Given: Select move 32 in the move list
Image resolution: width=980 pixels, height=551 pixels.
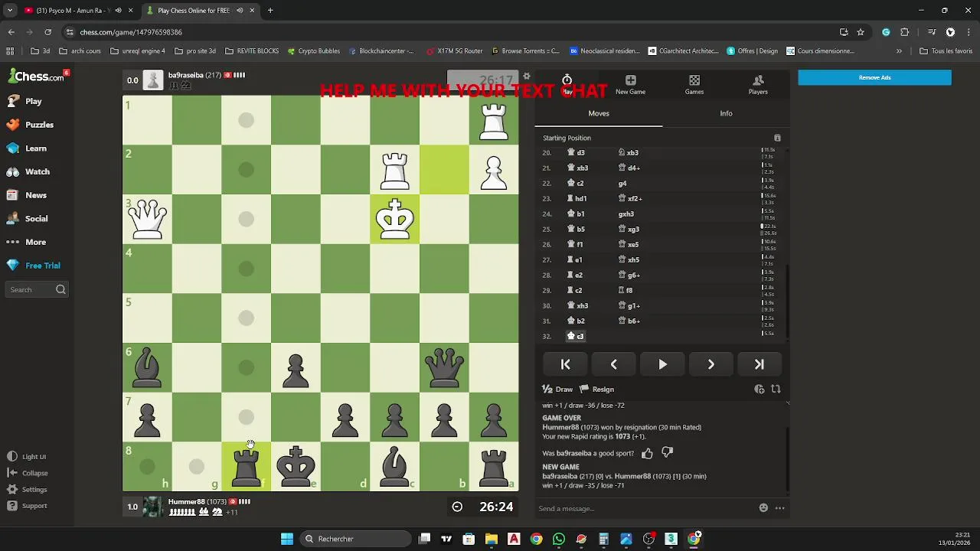Looking at the screenshot, I should (x=575, y=336).
